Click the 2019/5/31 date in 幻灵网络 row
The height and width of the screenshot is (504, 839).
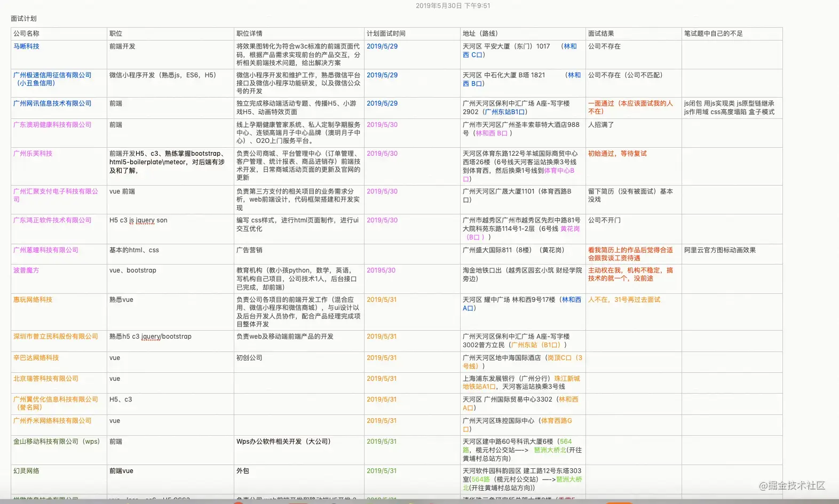382,471
